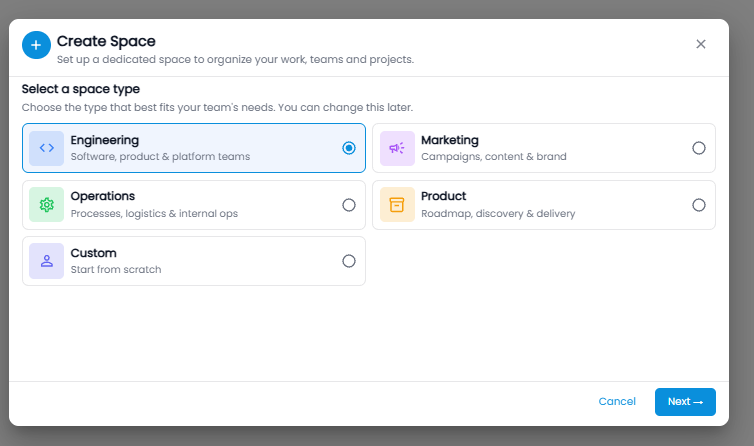Screen dimensions: 754x446
Task: Click the Marketing title text
Action: pyautogui.click(x=450, y=140)
